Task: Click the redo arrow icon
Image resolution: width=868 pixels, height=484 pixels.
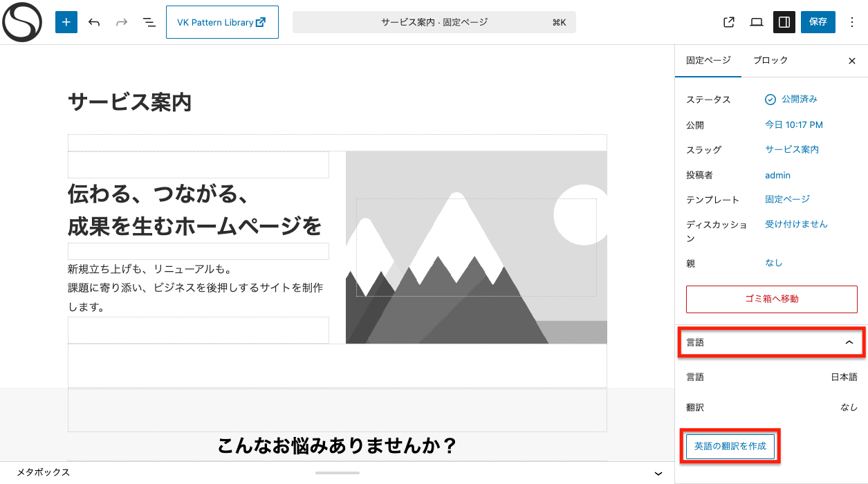Action: tap(122, 22)
